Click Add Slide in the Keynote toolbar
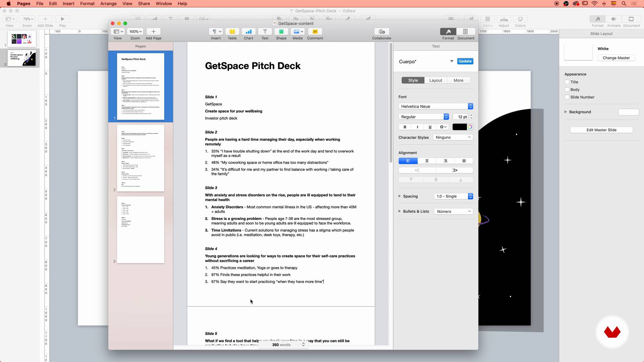 45,19
